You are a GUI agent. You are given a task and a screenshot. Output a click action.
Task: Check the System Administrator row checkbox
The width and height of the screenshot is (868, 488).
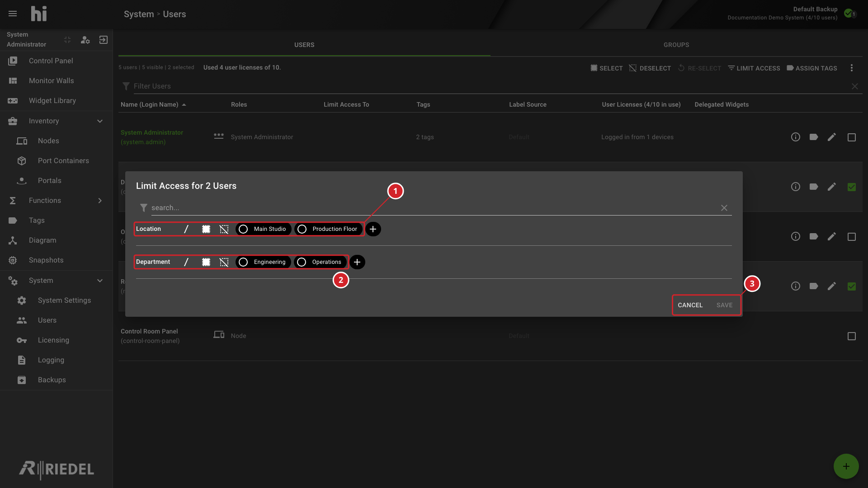(852, 137)
